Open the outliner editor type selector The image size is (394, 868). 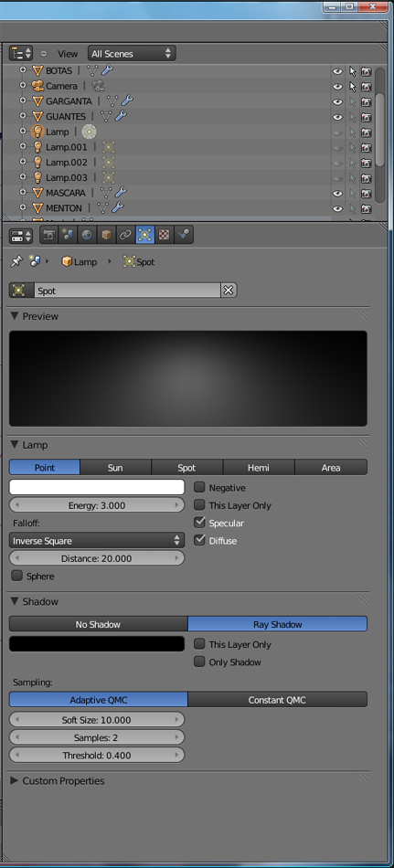(21, 54)
